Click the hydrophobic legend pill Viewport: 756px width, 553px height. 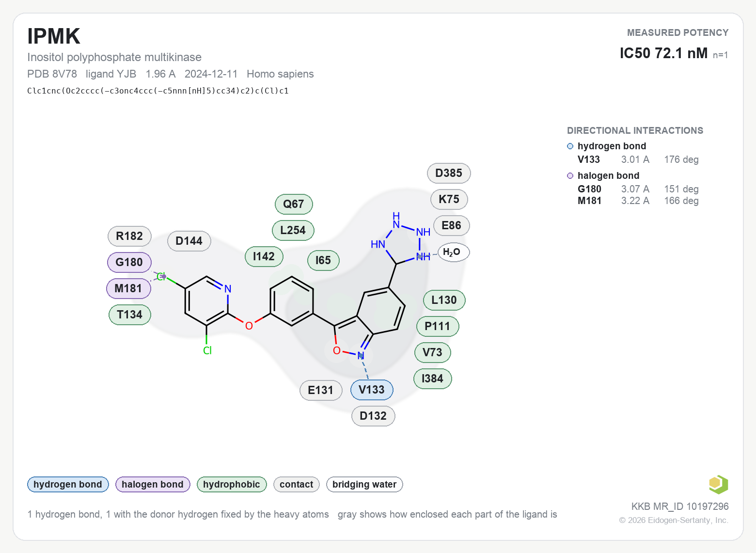(232, 484)
